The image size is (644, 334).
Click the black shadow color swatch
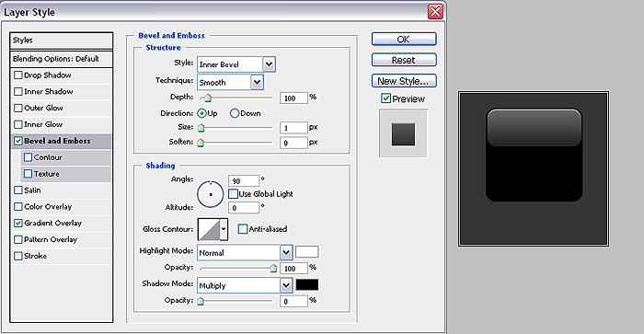[306, 284]
